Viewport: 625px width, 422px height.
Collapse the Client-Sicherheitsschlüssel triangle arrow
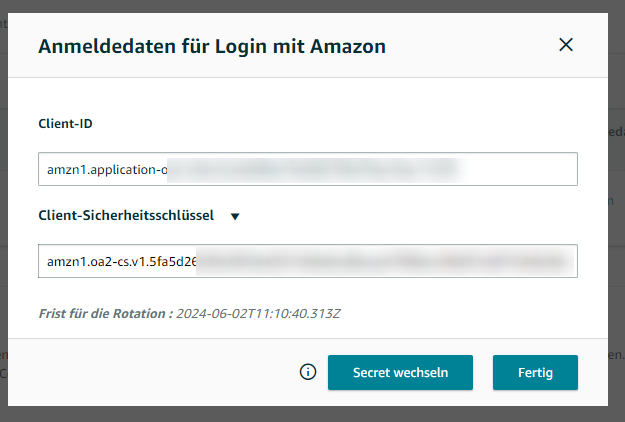pos(234,215)
